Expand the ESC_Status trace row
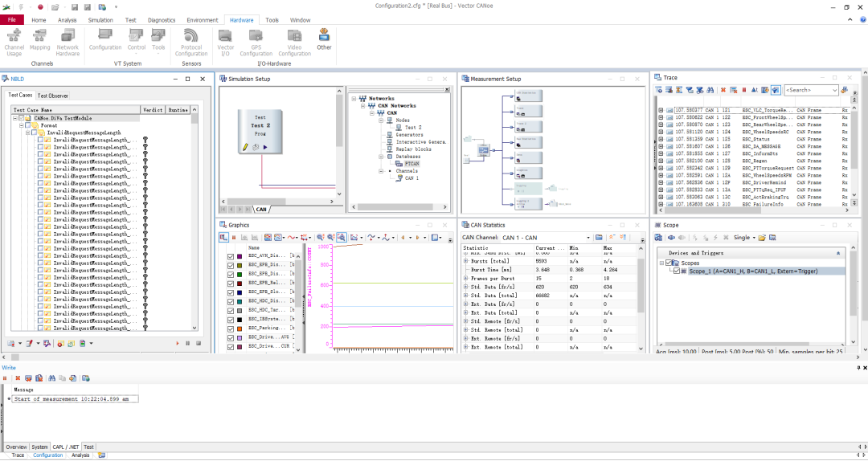This screenshot has height=461, width=868. coord(661,140)
